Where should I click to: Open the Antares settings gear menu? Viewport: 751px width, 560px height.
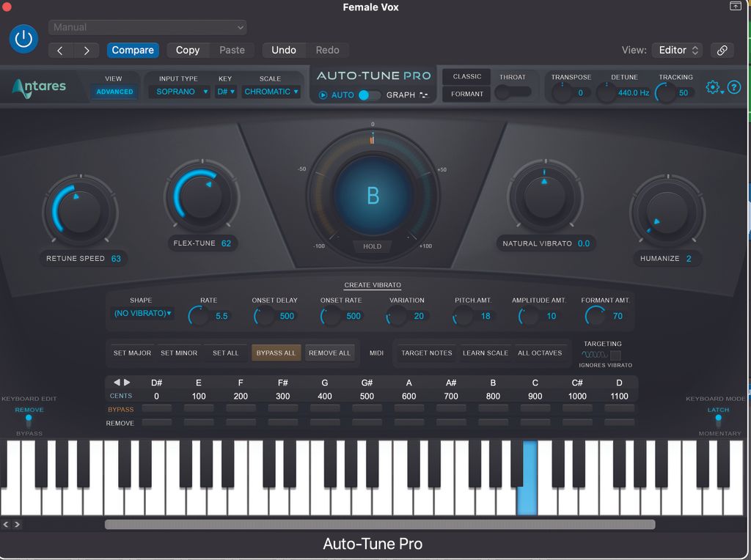click(x=712, y=87)
